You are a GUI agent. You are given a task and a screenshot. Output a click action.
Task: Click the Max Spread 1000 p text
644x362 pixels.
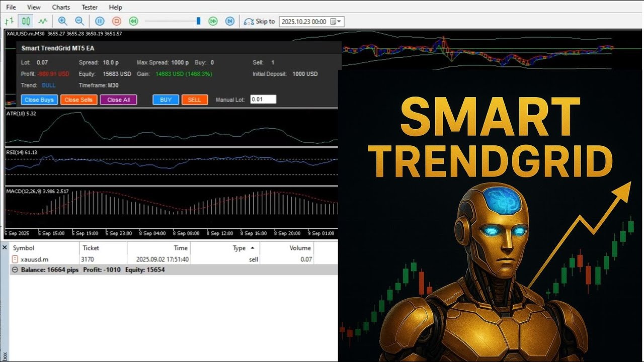pyautogui.click(x=163, y=62)
